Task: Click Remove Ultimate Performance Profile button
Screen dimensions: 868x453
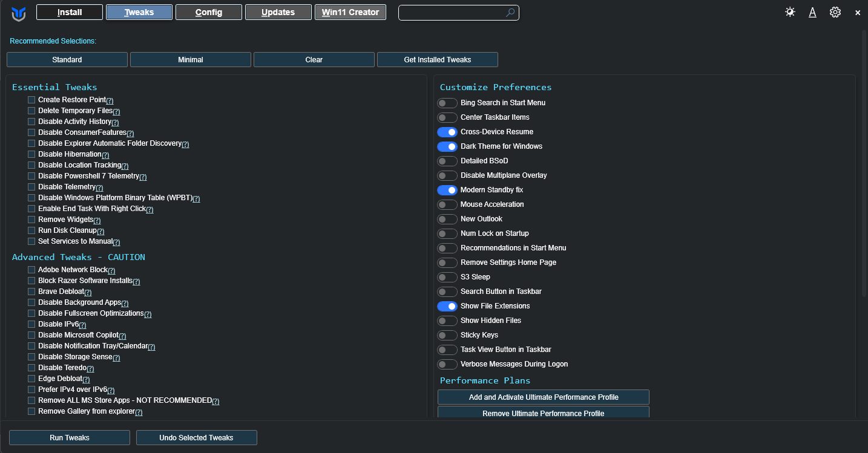Action: 544,413
